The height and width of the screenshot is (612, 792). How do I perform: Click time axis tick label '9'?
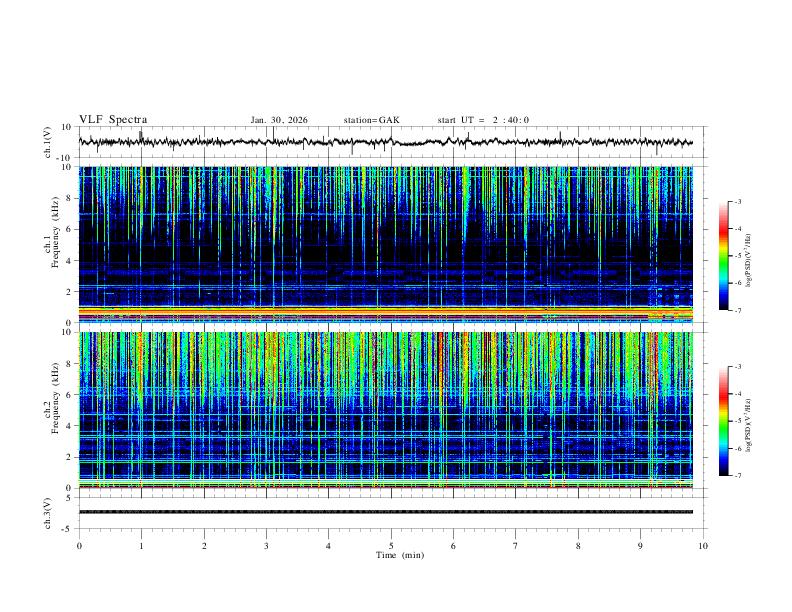640,546
